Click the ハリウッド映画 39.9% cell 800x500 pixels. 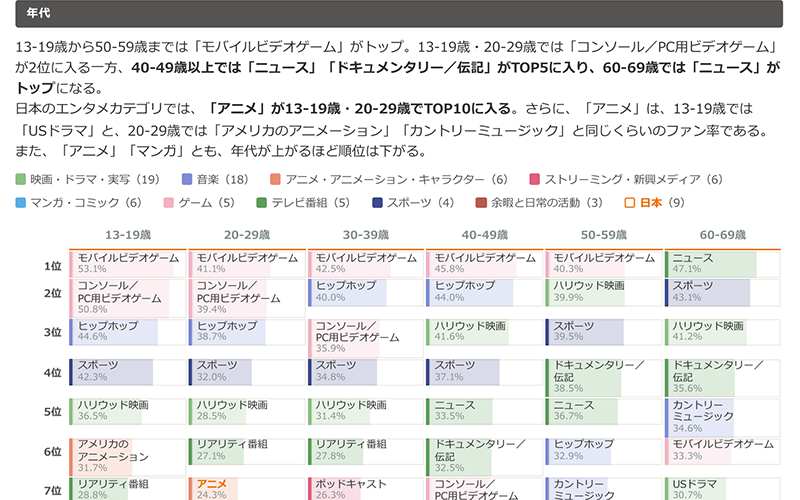(604, 293)
